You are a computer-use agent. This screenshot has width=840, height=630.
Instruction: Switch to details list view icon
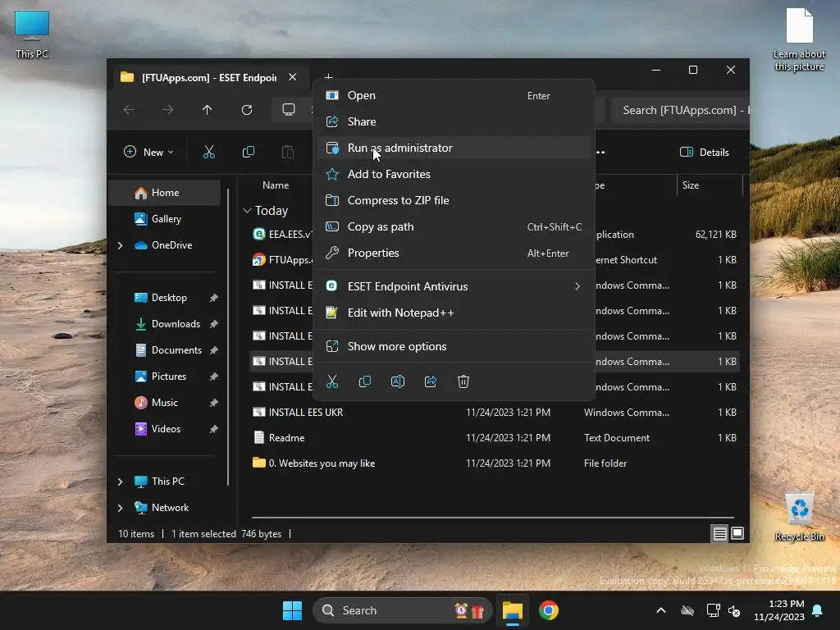click(719, 533)
